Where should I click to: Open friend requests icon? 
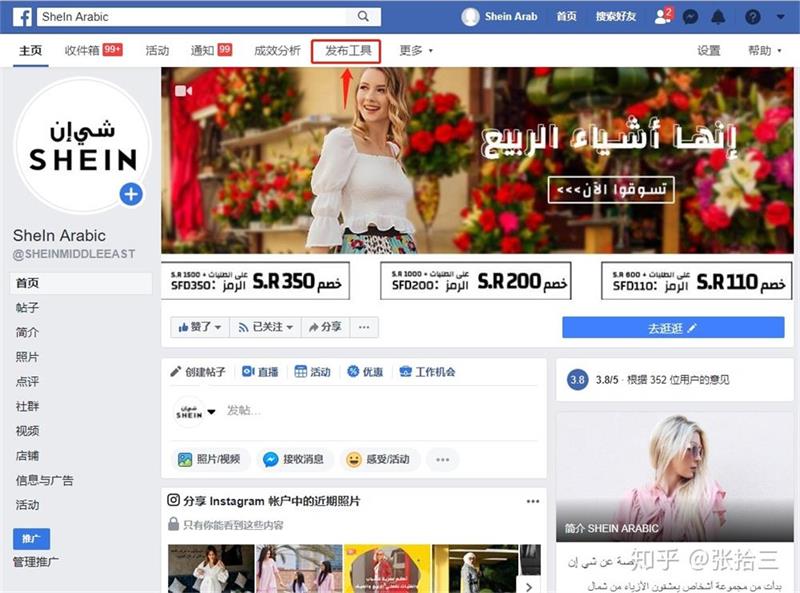coord(663,16)
